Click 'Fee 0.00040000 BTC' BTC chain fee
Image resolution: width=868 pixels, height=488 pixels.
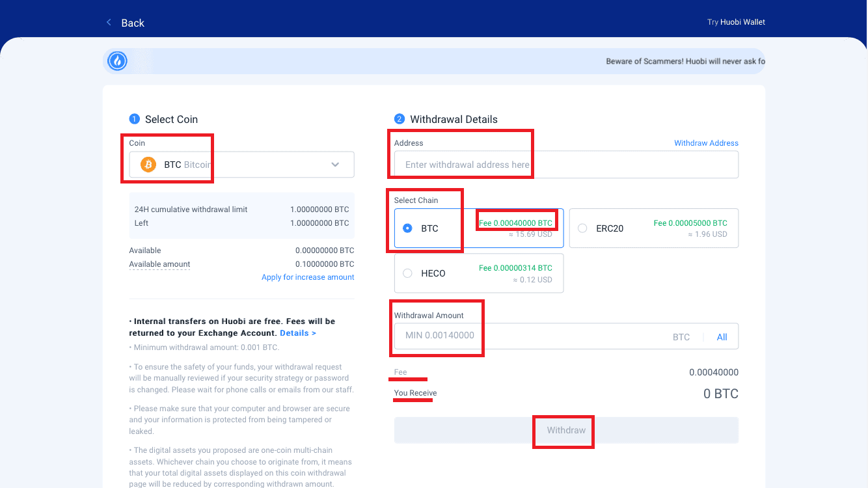pos(515,223)
